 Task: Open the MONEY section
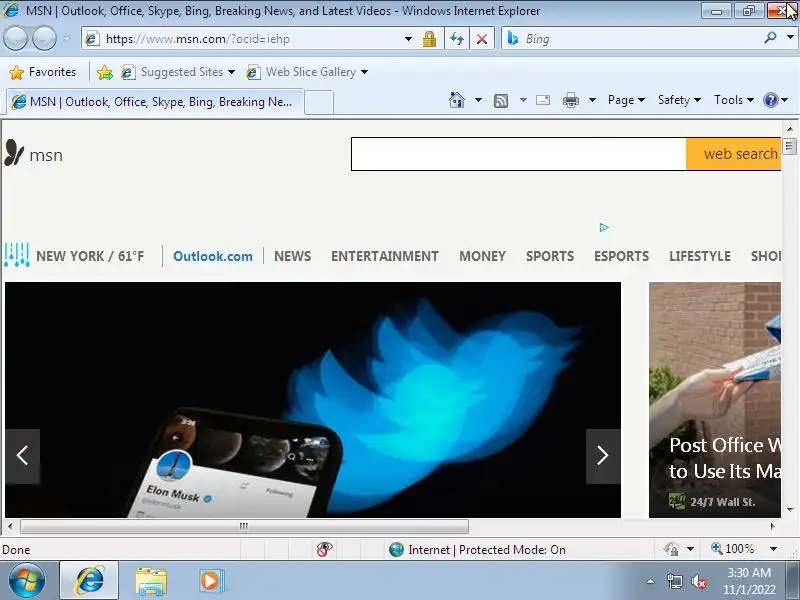coord(482,256)
